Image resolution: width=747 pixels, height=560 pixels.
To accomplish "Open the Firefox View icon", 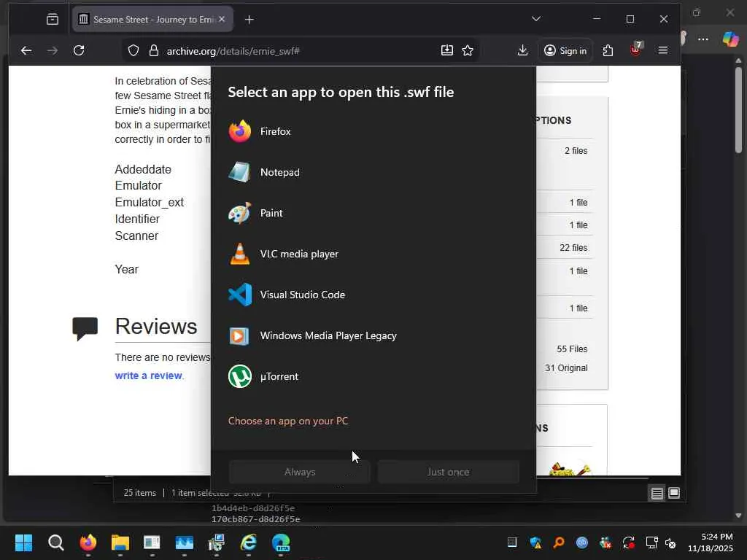I will coord(53,20).
